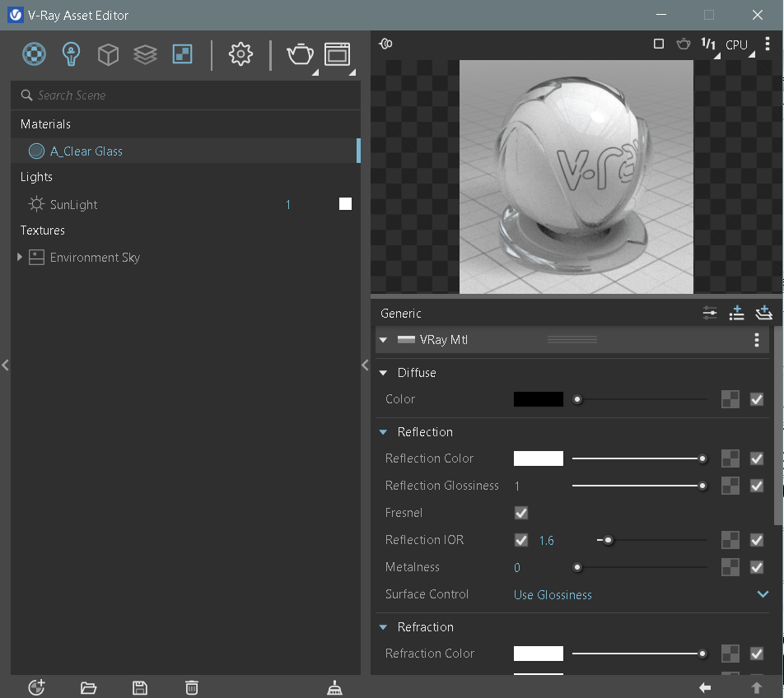Click the preview swatch scene icon
This screenshot has width=784, height=698.
point(385,44)
